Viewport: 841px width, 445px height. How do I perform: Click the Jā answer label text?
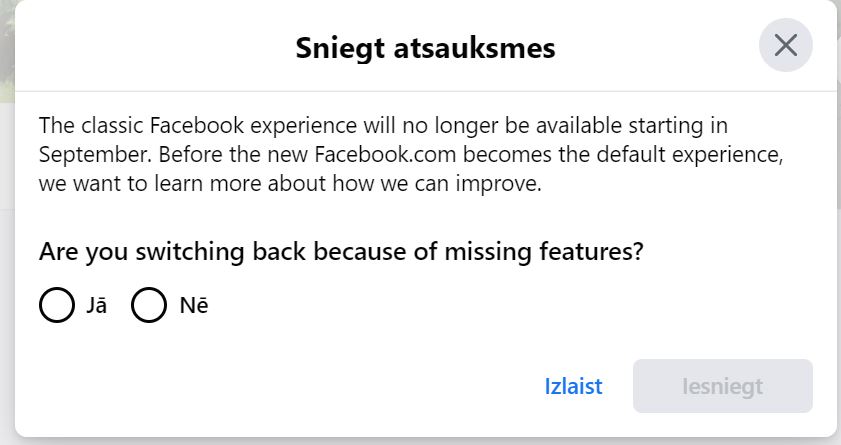[x=97, y=305]
